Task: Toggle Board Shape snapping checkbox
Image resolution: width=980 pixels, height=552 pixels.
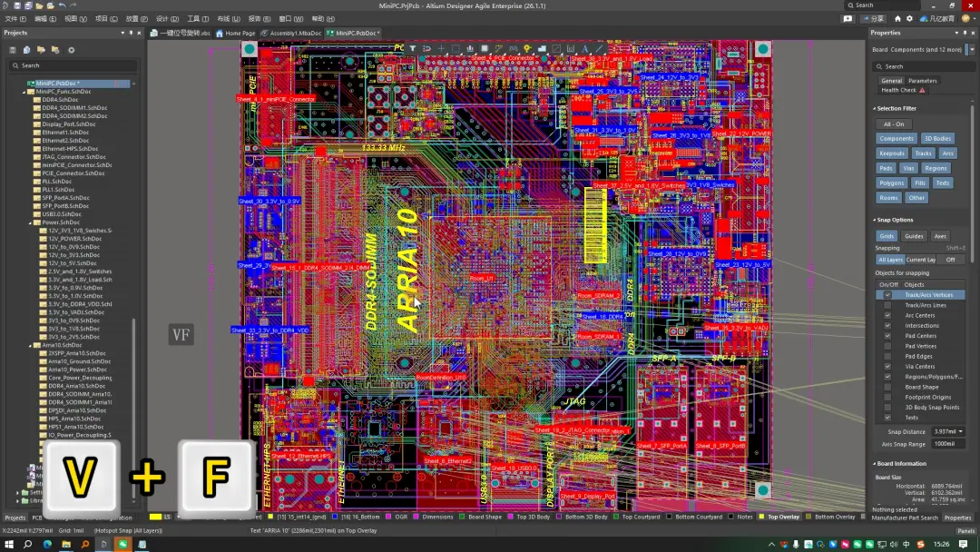Action: tap(887, 387)
